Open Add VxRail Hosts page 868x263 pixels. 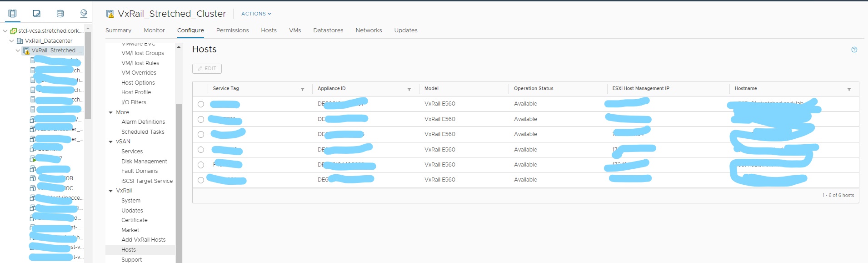[x=144, y=240]
